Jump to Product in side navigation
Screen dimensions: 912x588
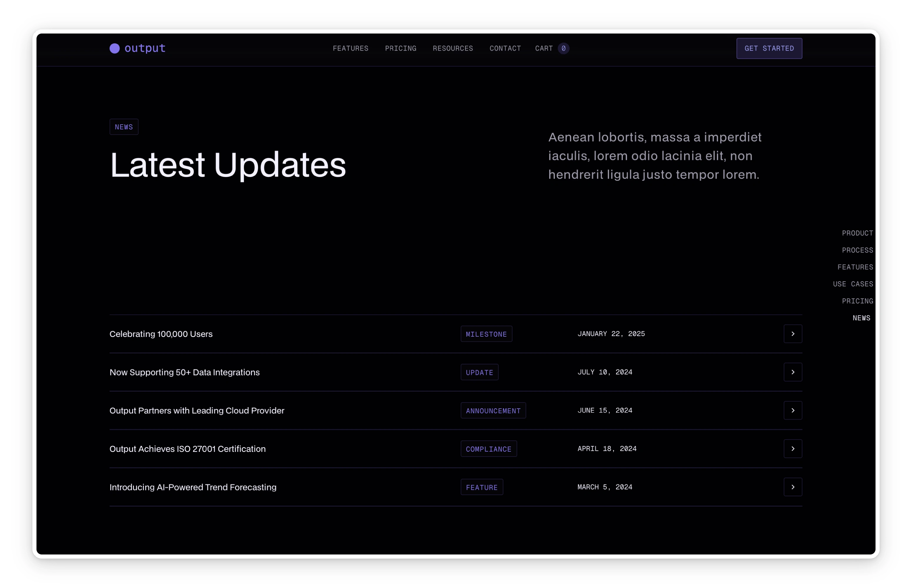pos(857,233)
